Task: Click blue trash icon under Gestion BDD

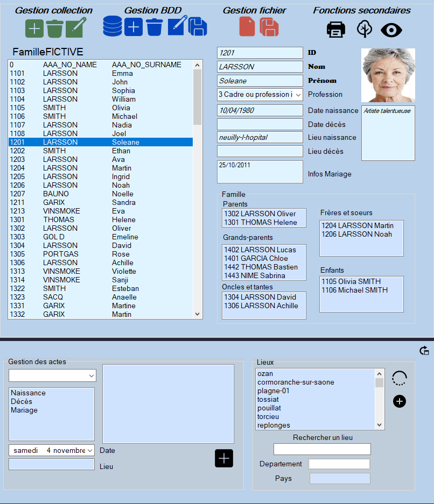Action: [x=154, y=26]
